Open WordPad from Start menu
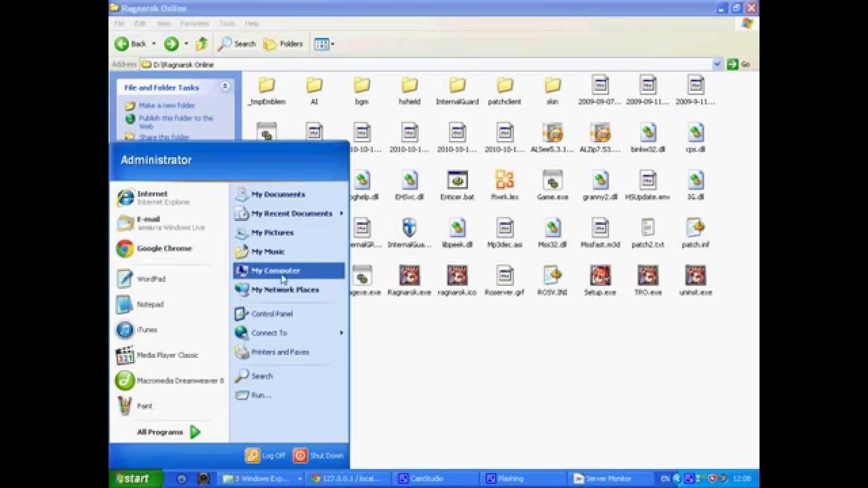868x488 pixels. click(141, 279)
